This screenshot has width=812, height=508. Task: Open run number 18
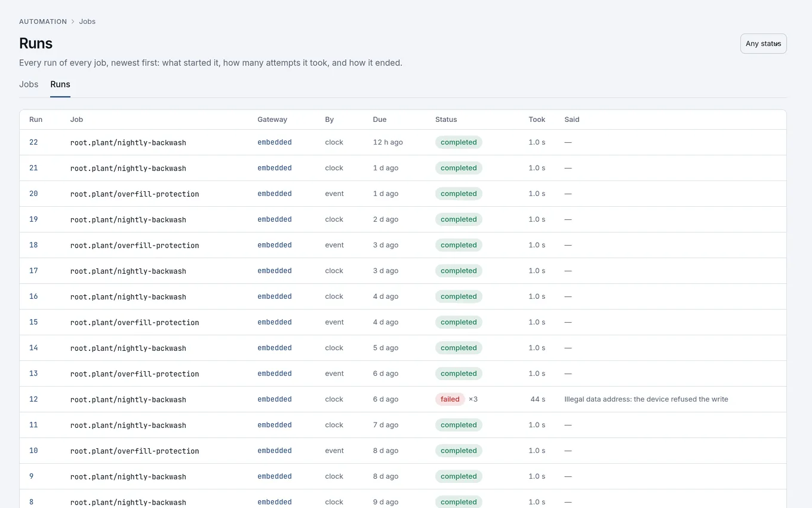click(33, 245)
